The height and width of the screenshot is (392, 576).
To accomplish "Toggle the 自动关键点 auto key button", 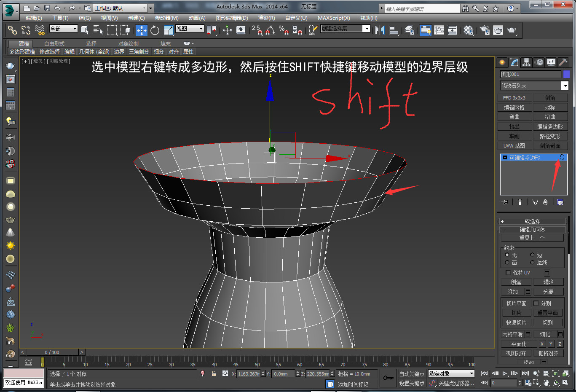I will pyautogui.click(x=412, y=374).
